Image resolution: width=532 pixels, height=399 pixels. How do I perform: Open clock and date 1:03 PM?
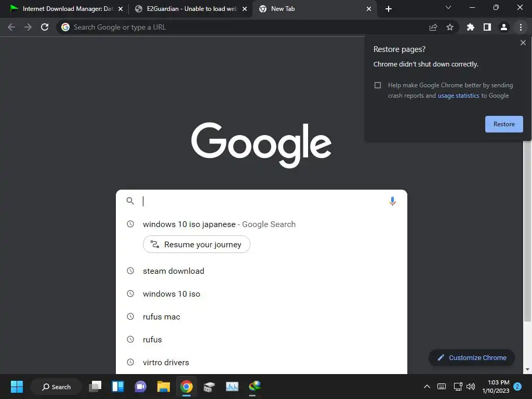coord(496,387)
